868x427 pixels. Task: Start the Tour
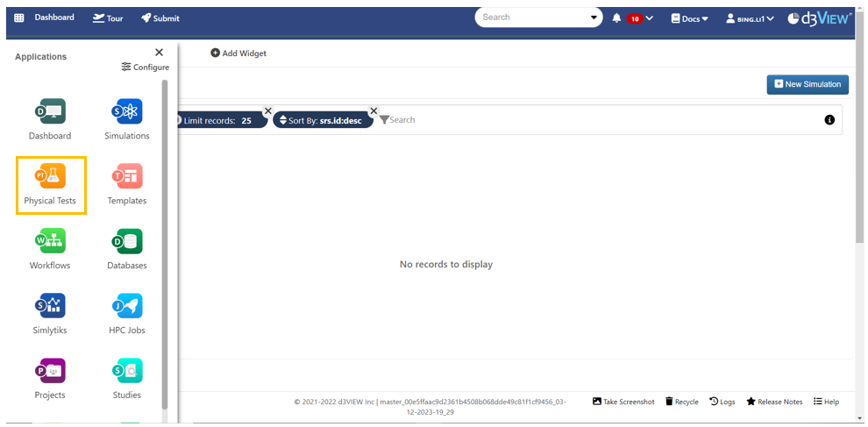click(x=108, y=18)
